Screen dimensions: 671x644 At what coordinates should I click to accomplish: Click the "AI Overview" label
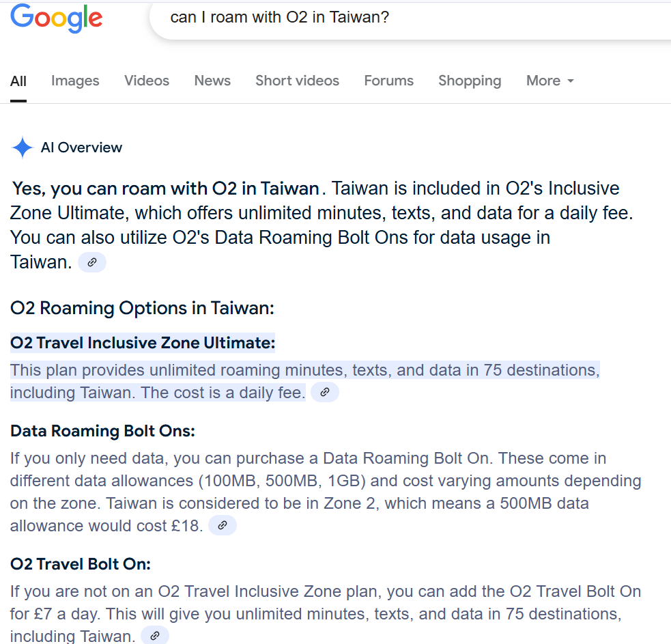(81, 148)
